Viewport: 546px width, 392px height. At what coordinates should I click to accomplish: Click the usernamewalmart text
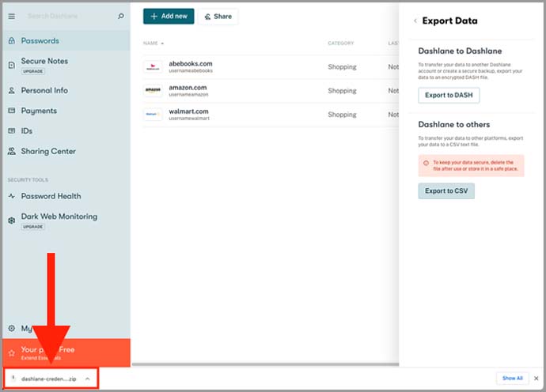189,119
